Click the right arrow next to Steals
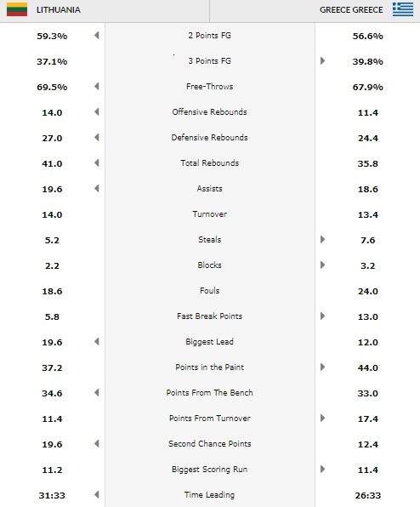This screenshot has width=420, height=507. 322,239
